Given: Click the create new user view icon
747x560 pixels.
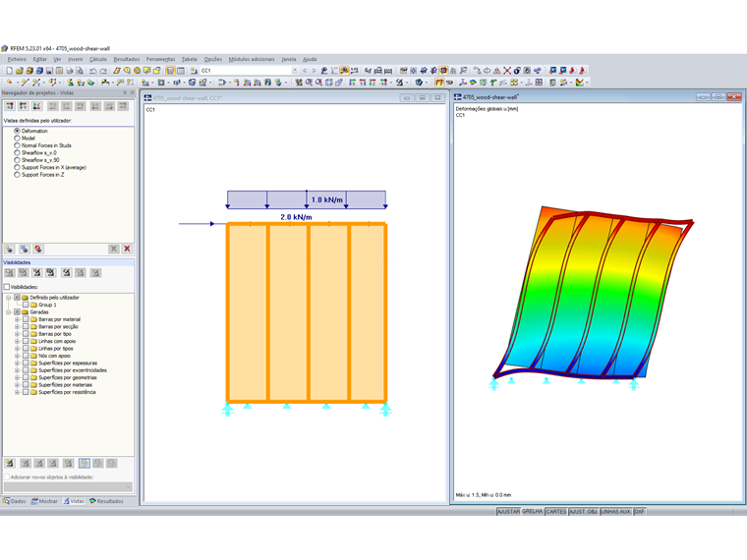Looking at the screenshot, I should [x=10, y=249].
